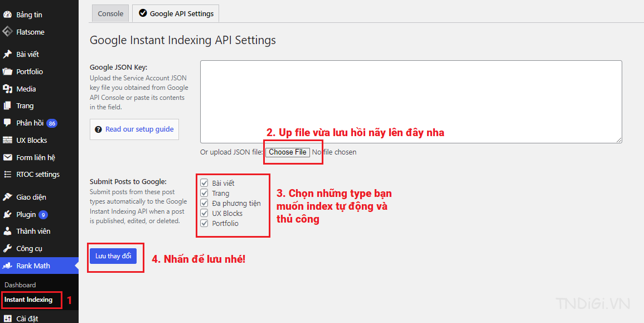Click the setup guide question-mark icon

point(98,129)
